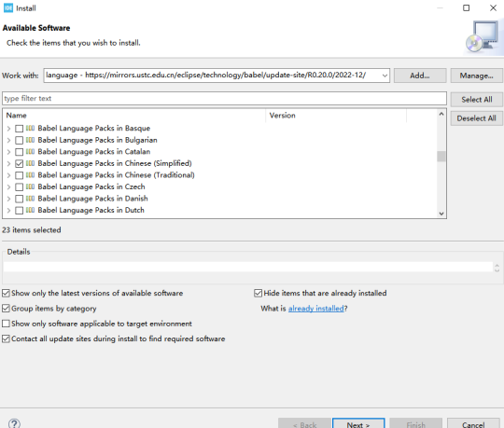Viewport: 504px width, 428px height.
Task: Click into the Work with URL field
Action: [212, 76]
